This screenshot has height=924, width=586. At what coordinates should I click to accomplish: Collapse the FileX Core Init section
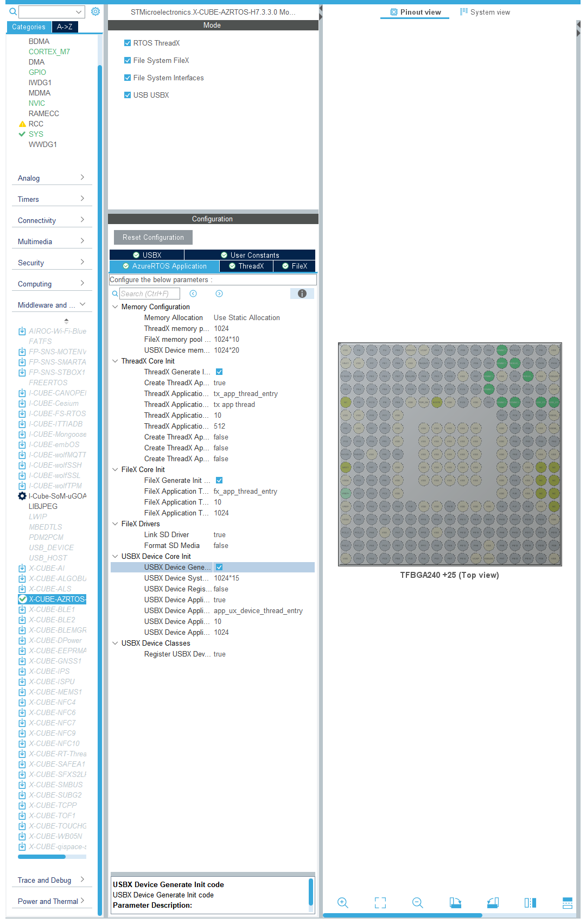pyautogui.click(x=115, y=469)
